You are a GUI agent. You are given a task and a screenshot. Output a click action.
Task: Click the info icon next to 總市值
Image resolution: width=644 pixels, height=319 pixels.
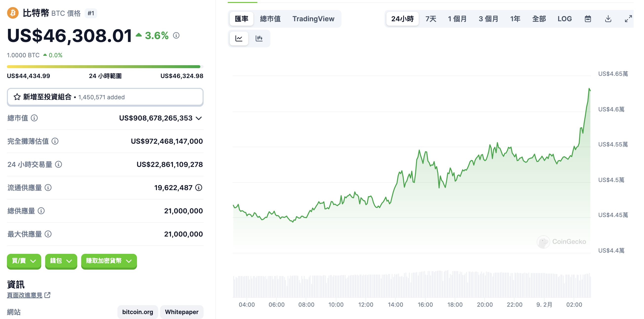pos(34,118)
